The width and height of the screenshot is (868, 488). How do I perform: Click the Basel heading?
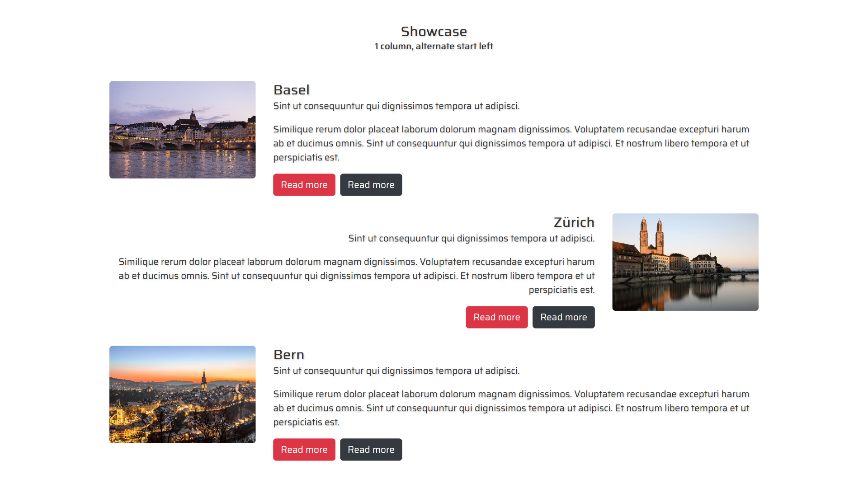pos(291,90)
